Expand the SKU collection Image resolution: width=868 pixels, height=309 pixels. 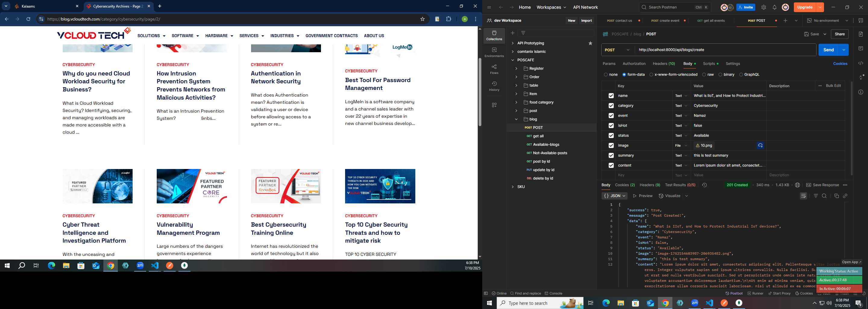pyautogui.click(x=512, y=186)
